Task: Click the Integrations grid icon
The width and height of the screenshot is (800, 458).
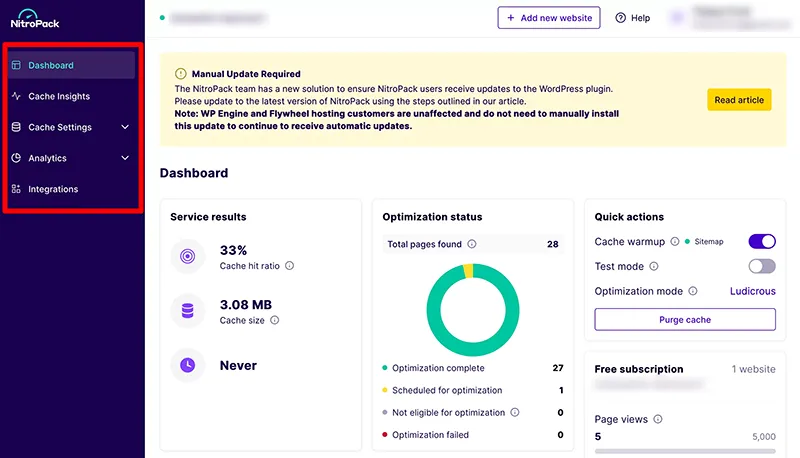Action: point(16,189)
